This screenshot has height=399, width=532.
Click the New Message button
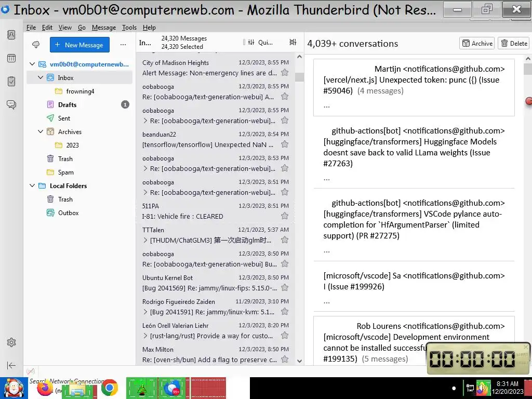(x=79, y=45)
